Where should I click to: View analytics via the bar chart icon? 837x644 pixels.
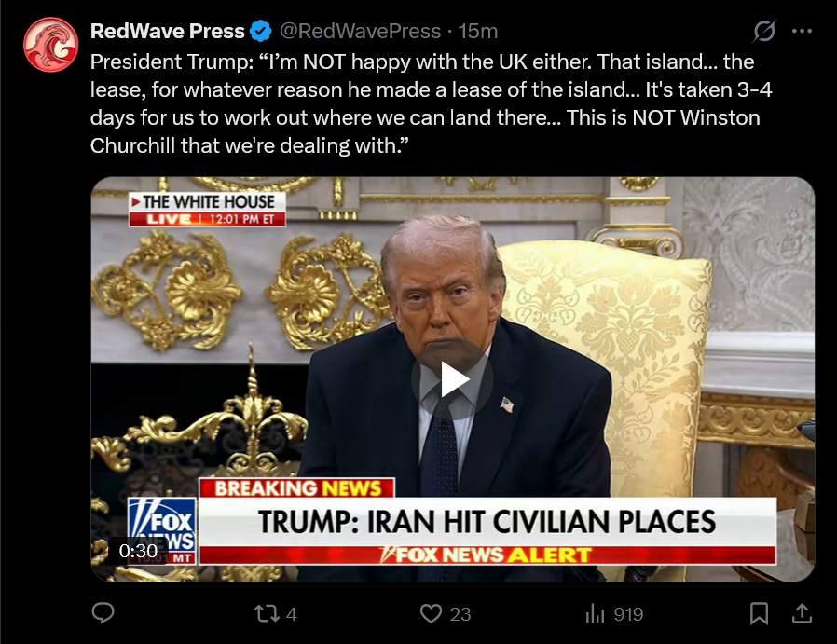(595, 613)
